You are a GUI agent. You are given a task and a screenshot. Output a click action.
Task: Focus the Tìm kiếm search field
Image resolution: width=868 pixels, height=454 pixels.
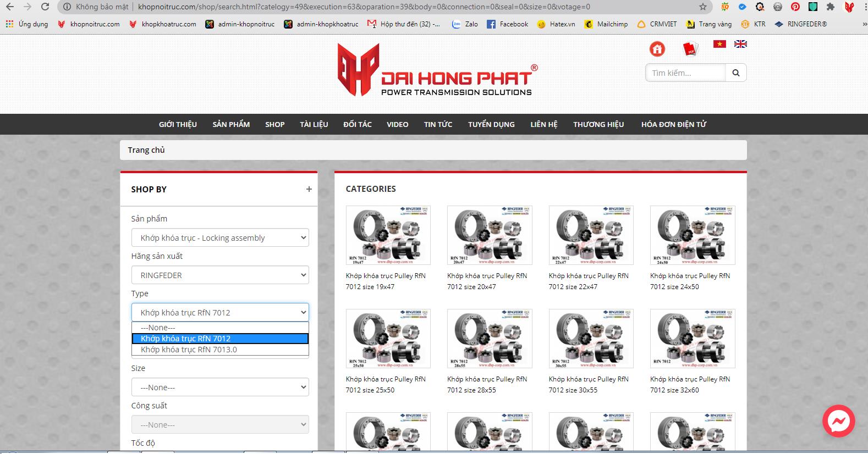685,73
